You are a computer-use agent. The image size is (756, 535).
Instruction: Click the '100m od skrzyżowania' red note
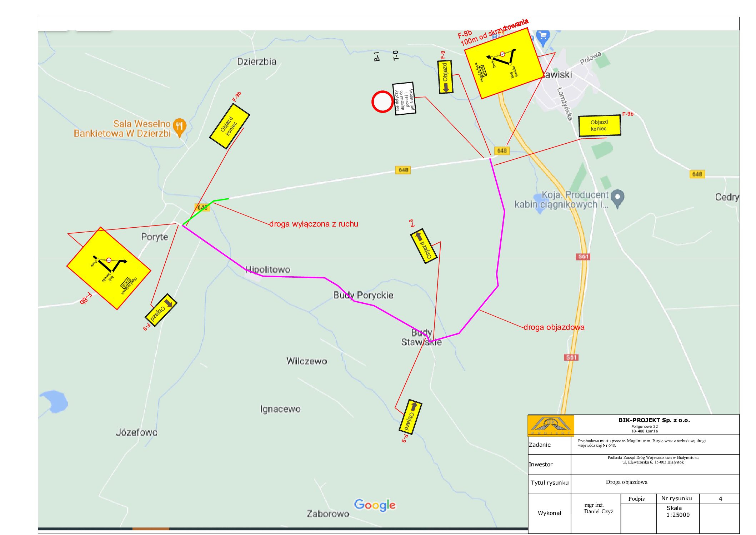494,33
